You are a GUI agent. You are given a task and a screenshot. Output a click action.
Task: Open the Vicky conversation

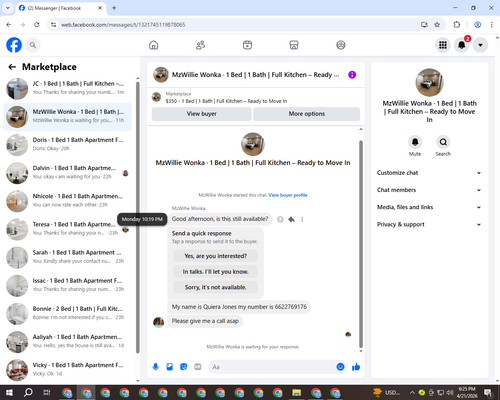point(67,370)
